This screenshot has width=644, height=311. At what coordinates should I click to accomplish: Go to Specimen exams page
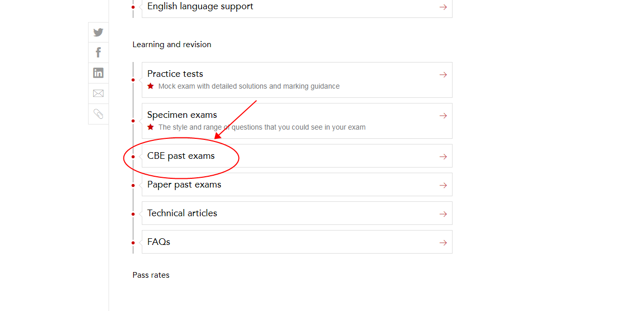pyautogui.click(x=297, y=121)
